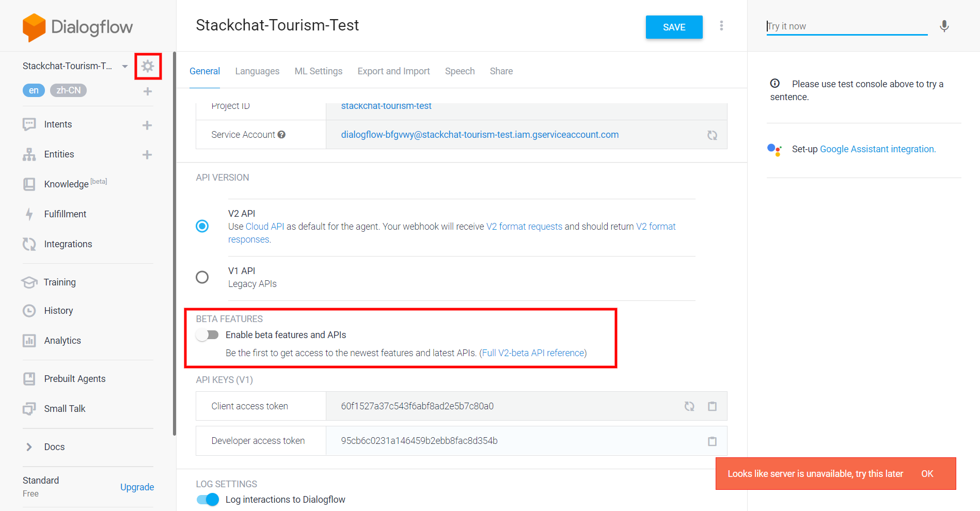Open the three-dot more options menu
Viewport: 980px width, 511px height.
coord(721,26)
